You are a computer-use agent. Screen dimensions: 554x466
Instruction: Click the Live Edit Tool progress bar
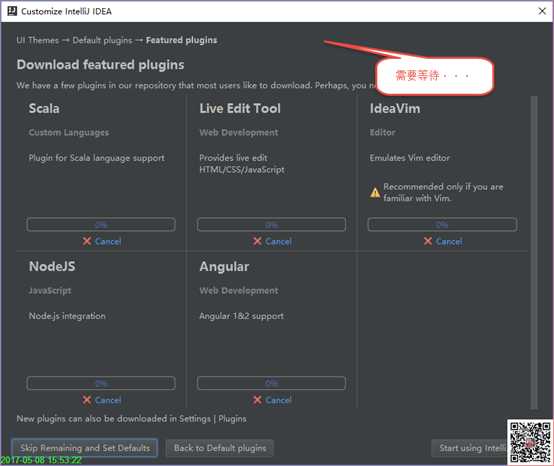point(271,225)
